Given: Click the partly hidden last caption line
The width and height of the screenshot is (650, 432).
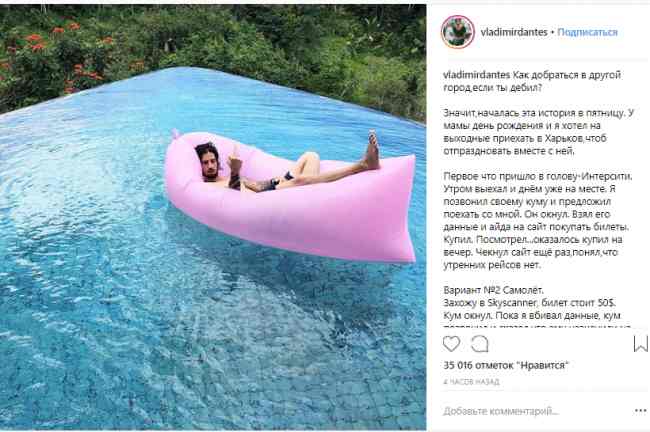Looking at the screenshot, I should (537, 326).
